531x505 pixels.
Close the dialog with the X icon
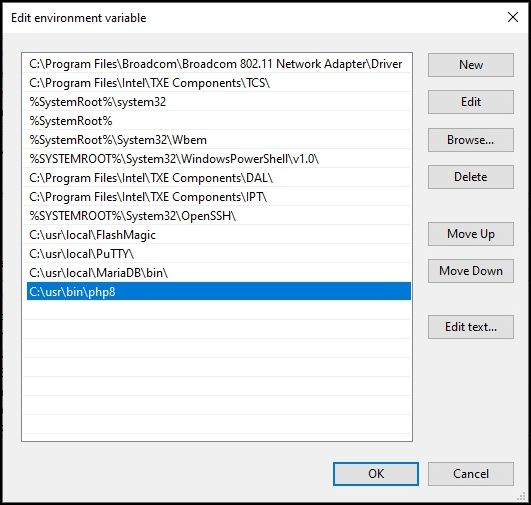(513, 17)
